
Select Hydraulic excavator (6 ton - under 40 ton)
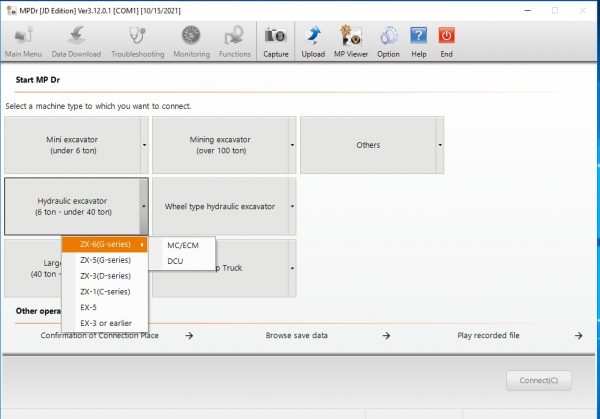(x=72, y=206)
